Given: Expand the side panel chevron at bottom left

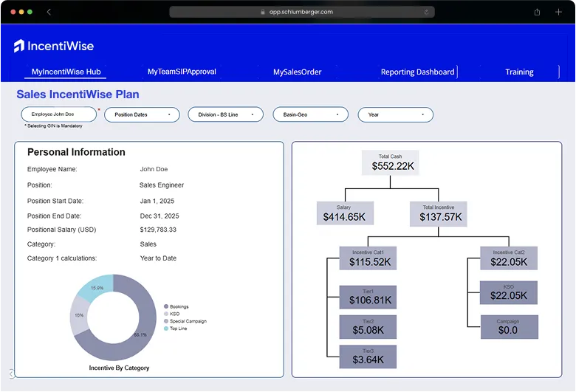Looking at the screenshot, I should 11,374.
